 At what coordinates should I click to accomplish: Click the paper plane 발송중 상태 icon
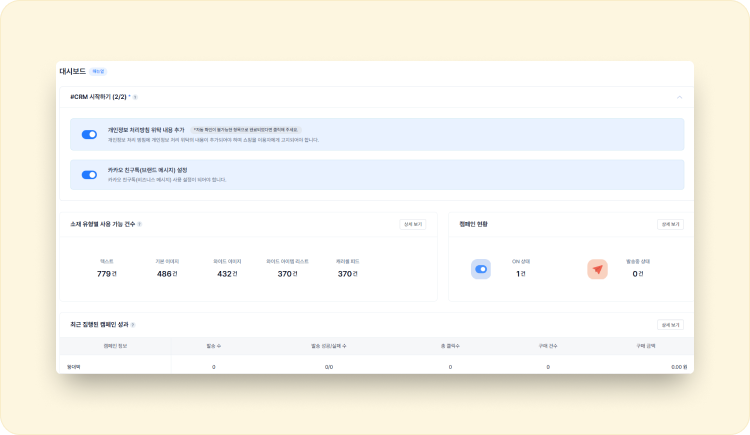click(597, 269)
